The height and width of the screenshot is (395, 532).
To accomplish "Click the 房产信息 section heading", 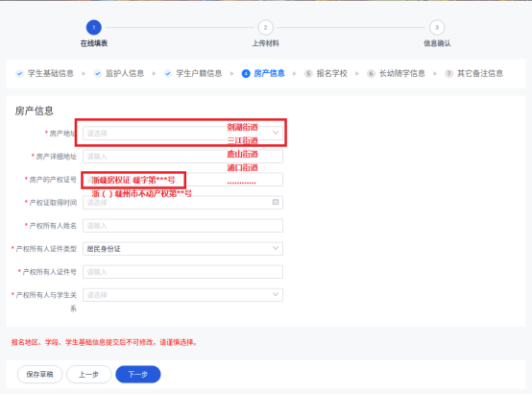I will tap(34, 111).
